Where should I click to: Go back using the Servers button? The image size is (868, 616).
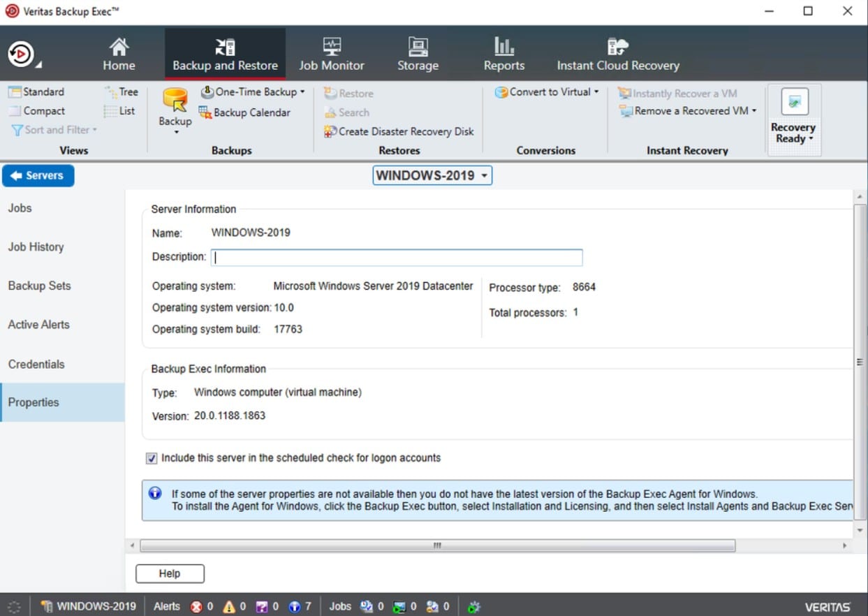coord(38,175)
